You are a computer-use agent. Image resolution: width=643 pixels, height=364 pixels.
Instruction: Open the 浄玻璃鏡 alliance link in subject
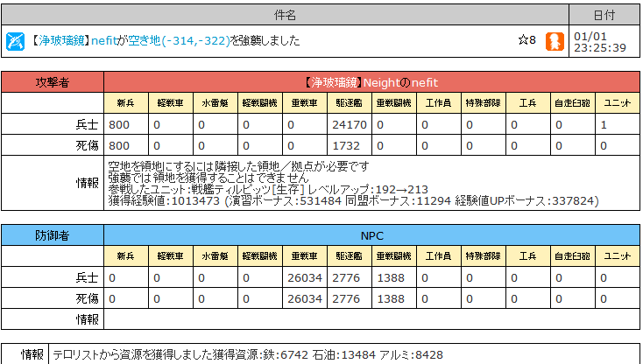[x=61, y=40]
